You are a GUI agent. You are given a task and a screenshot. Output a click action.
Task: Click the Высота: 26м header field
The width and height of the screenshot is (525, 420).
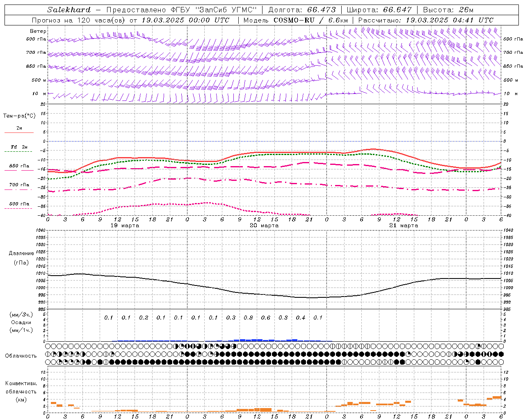pos(447,10)
